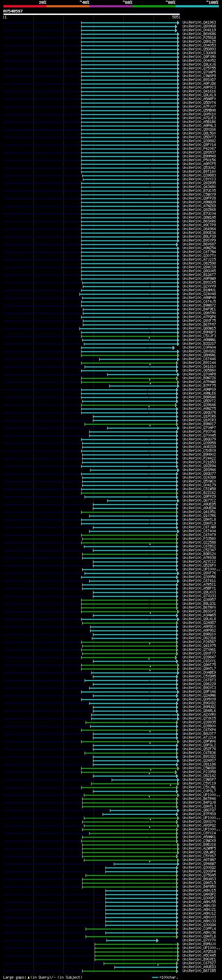The height and width of the screenshot is (980, 222).
Task: Select hit label UniRef100_Q1PCR6
Action: [x=199, y=416]
